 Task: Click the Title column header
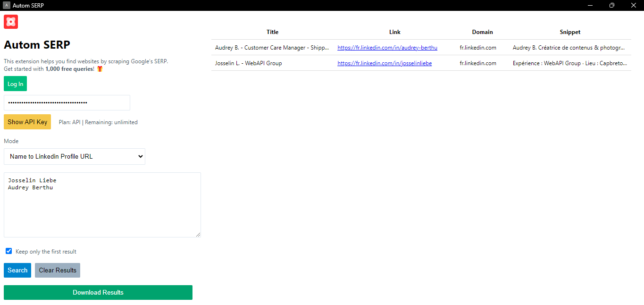[273, 32]
